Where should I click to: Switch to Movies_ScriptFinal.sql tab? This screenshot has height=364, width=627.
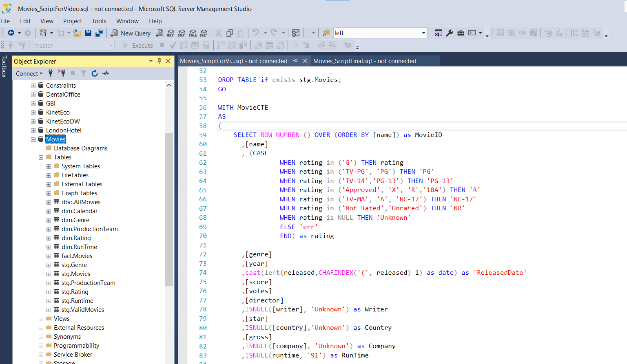pyautogui.click(x=365, y=61)
